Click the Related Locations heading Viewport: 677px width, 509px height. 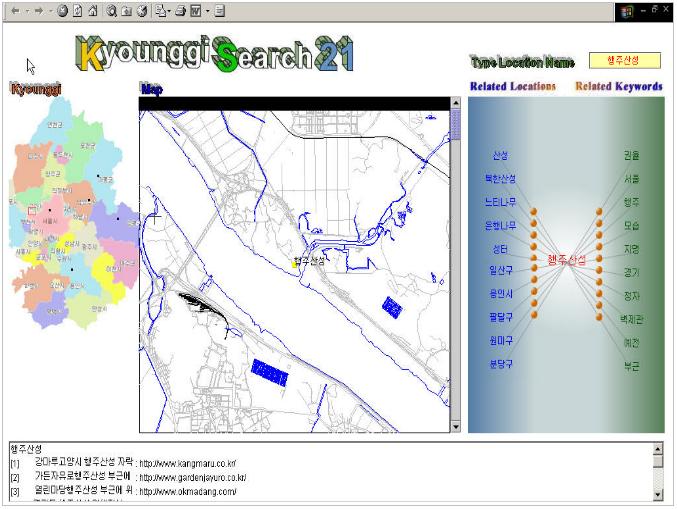tap(512, 86)
